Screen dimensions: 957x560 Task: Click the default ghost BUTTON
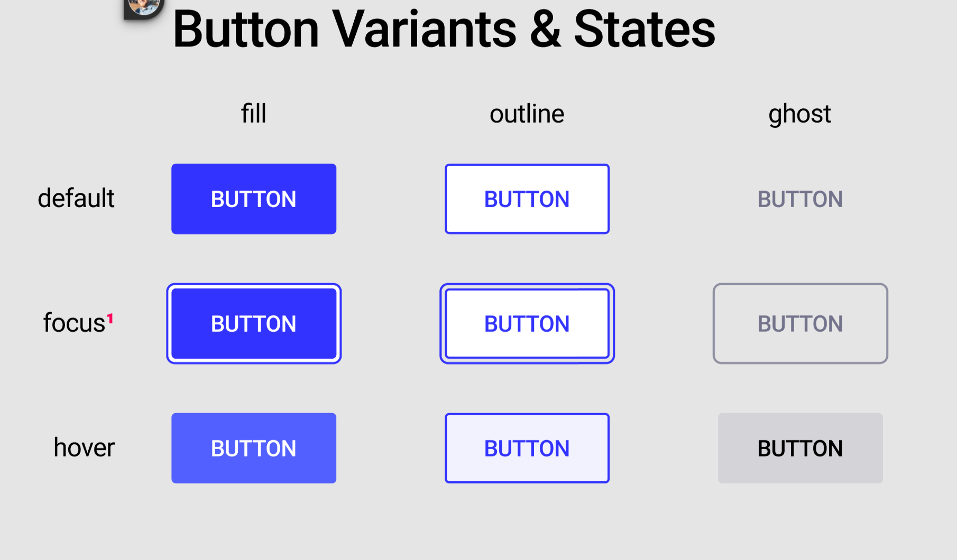[x=800, y=199]
